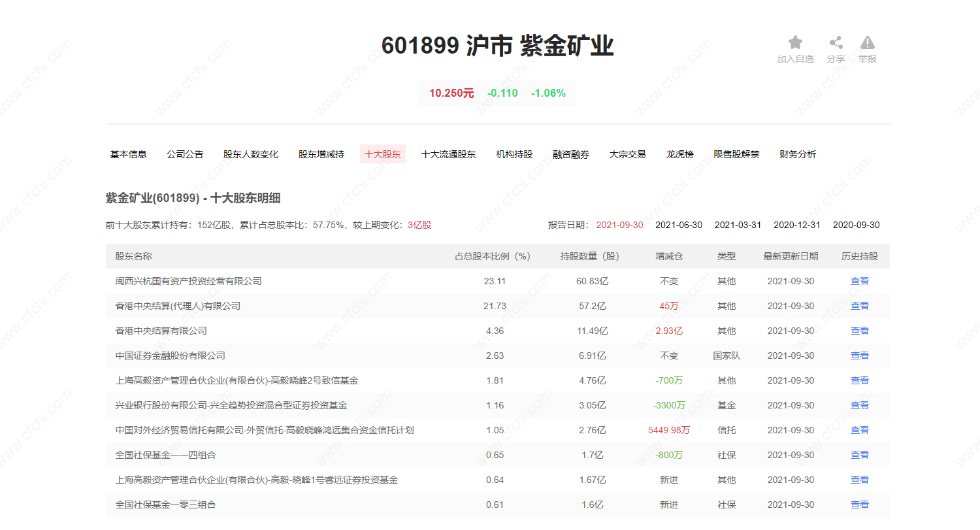Click the 信托 type cell
This screenshot has height=530, width=980.
click(727, 430)
